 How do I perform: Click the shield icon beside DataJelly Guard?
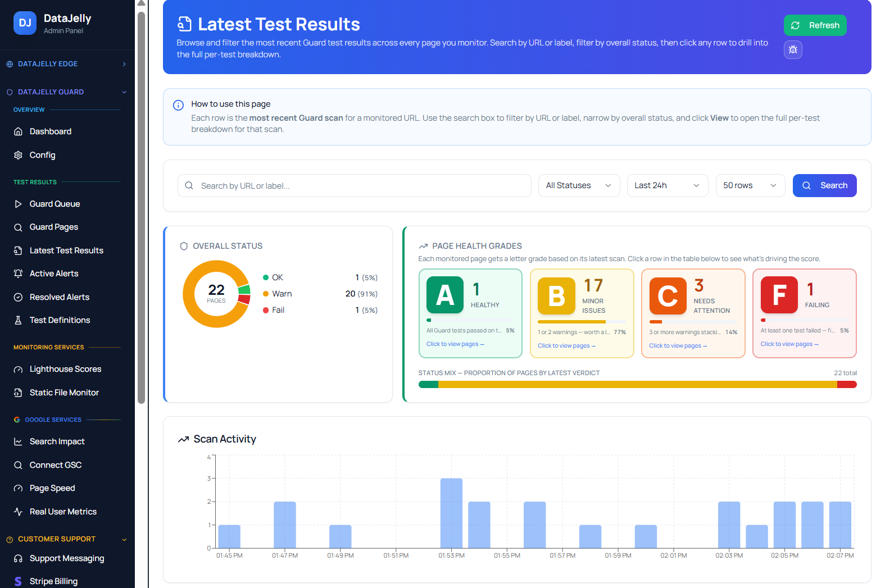click(10, 92)
